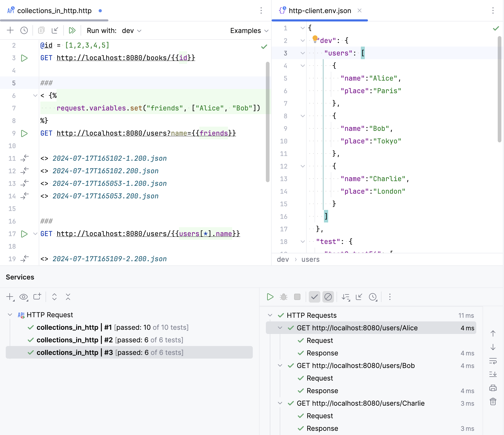
Task: Click the stop icon in test toolbar
Action: [297, 297]
